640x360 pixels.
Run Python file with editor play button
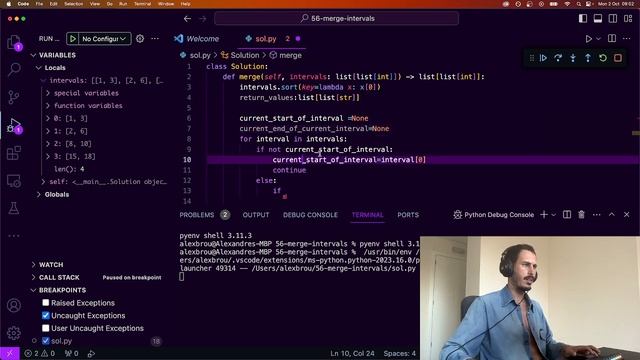pos(589,39)
